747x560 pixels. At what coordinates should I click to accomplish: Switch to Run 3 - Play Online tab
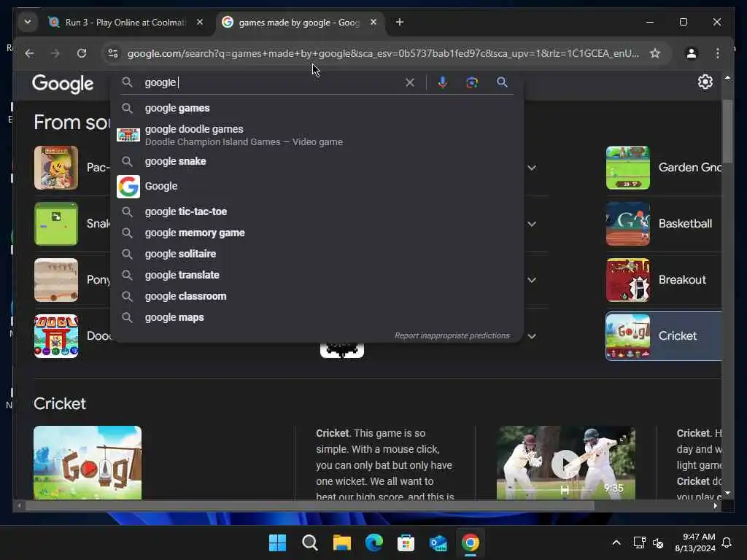125,23
